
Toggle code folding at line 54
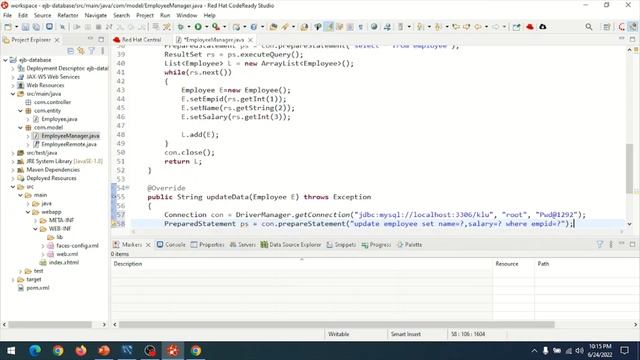tap(127, 188)
